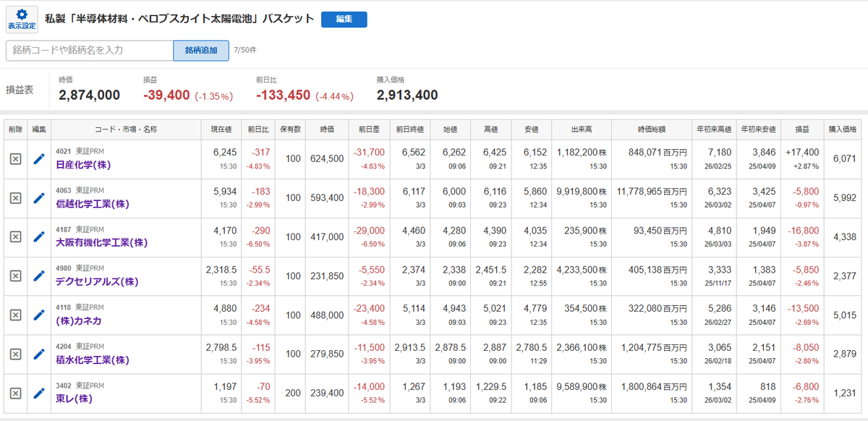Viewport: 868px width, 421px height.
Task: Click the 現在値 column header
Action: coord(221,129)
